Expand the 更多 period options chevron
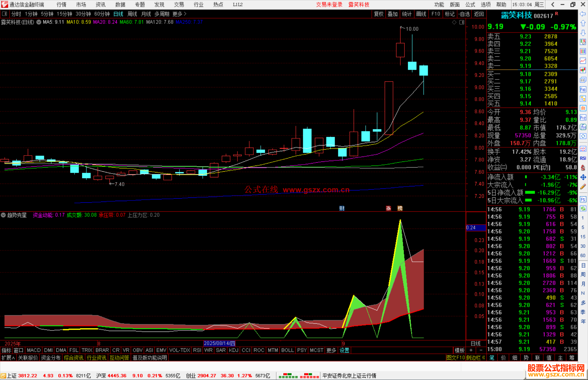Image resolution: width=588 pixels, height=380 pixels. pyautogui.click(x=180, y=14)
